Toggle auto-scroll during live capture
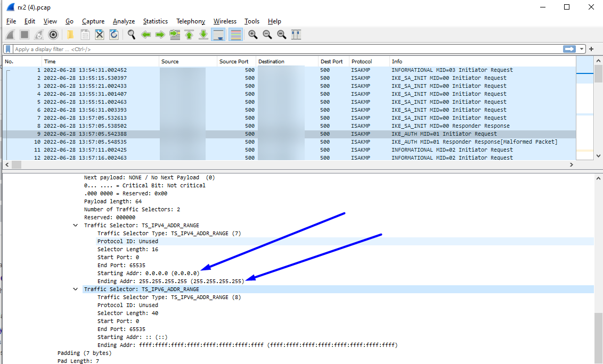This screenshot has width=603, height=364. tap(218, 34)
